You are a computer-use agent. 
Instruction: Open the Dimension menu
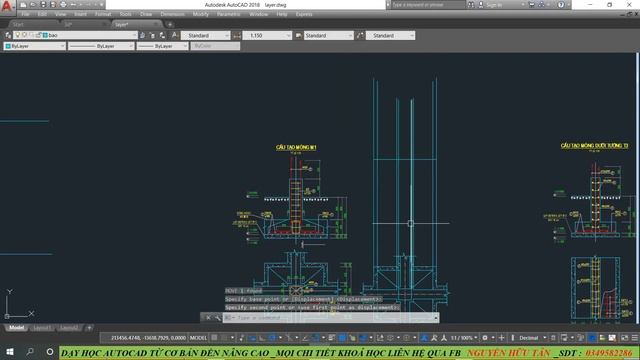pos(172,14)
